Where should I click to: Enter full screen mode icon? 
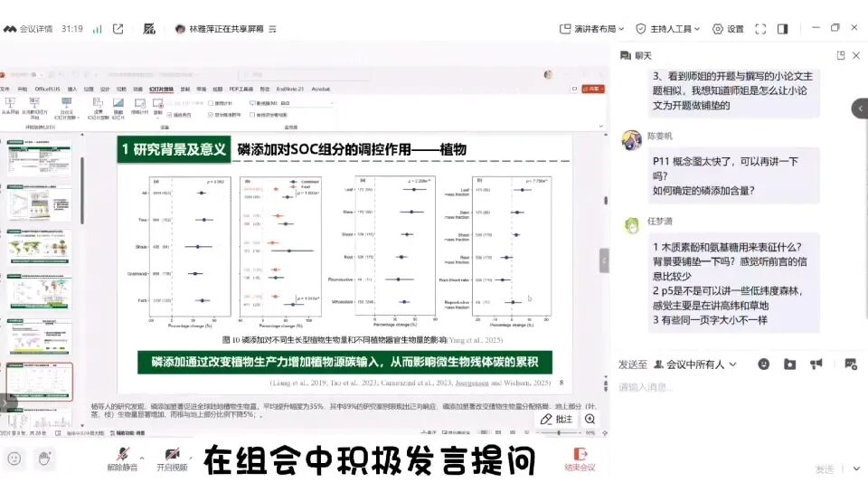click(x=760, y=29)
